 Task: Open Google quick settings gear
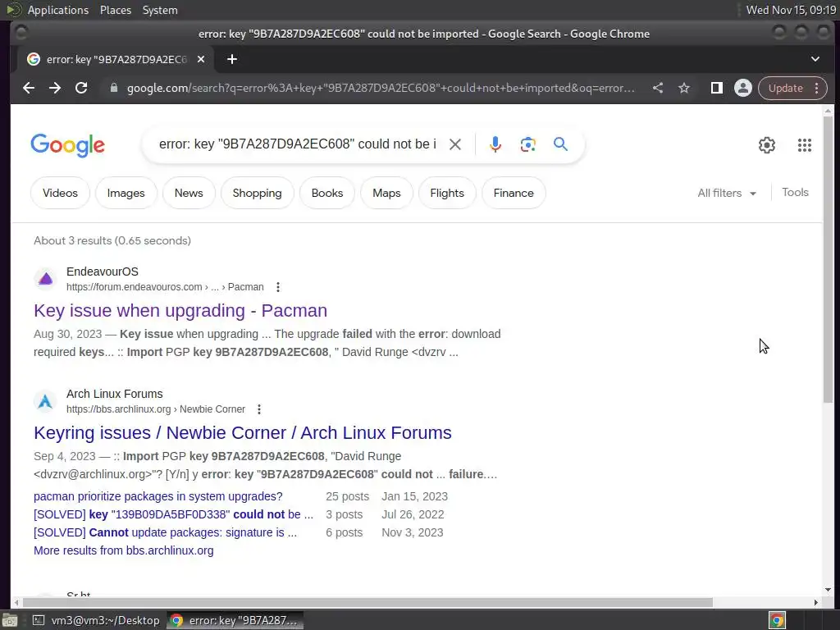pyautogui.click(x=767, y=144)
